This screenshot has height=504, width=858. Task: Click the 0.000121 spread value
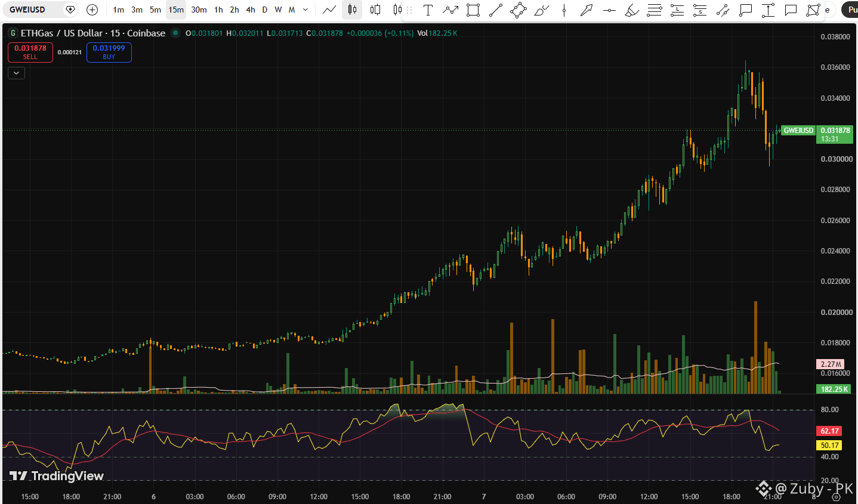pos(70,52)
